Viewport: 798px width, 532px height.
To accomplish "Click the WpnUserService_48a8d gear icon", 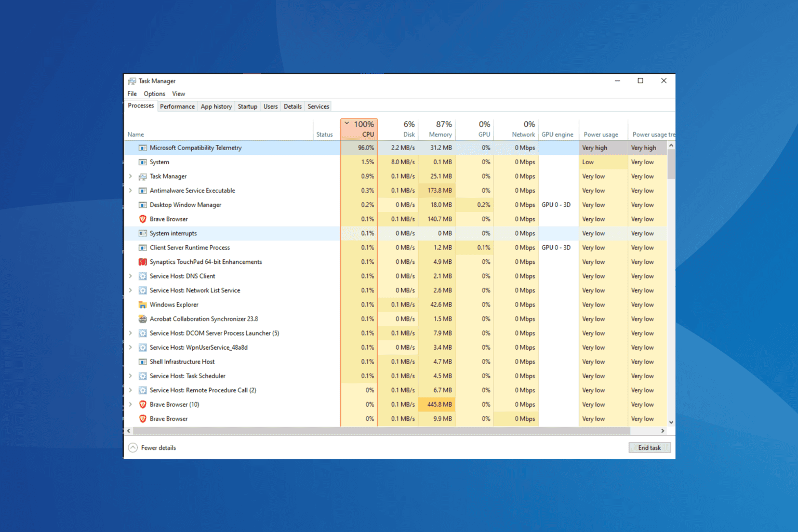I will (143, 348).
